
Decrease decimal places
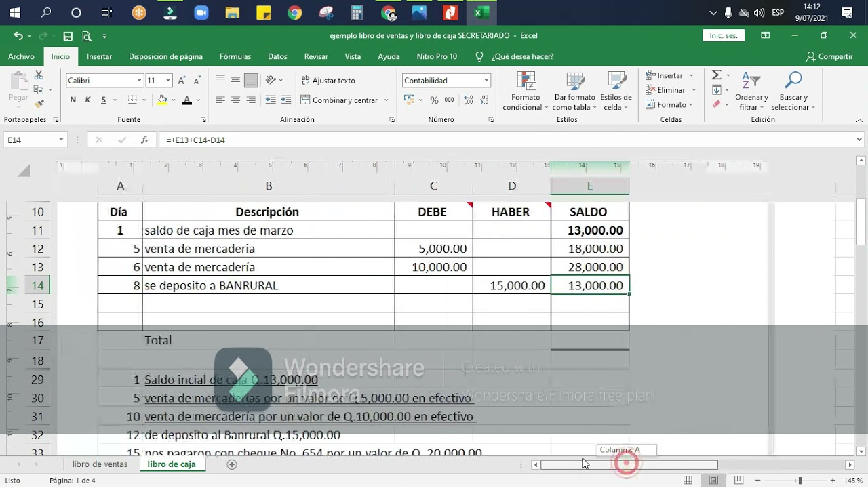[x=483, y=100]
